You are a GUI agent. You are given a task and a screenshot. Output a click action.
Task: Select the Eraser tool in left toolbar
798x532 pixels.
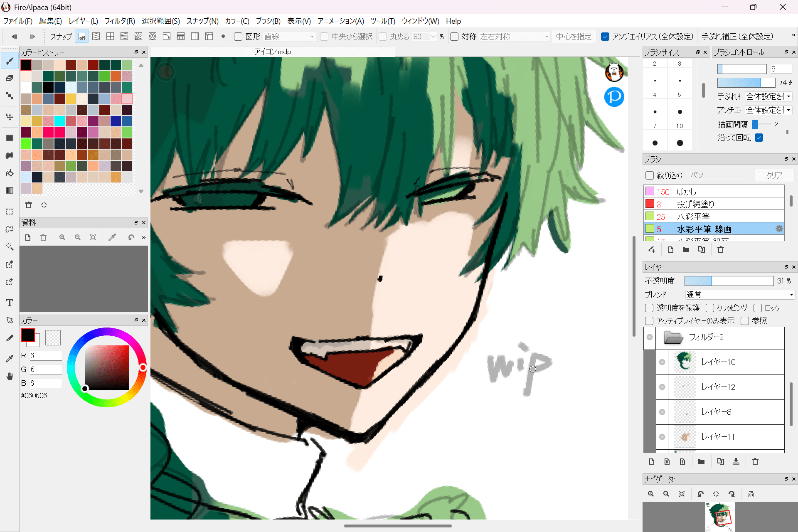(10, 78)
